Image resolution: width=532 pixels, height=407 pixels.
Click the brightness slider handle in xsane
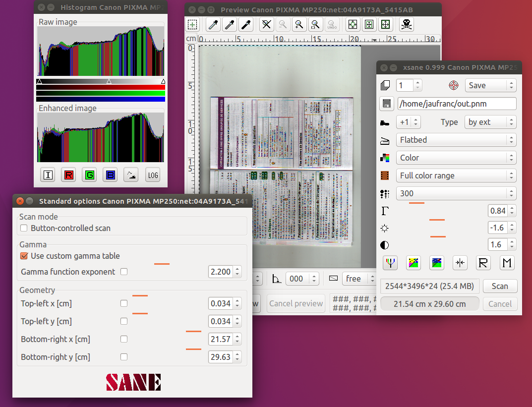pyautogui.click(x=437, y=220)
